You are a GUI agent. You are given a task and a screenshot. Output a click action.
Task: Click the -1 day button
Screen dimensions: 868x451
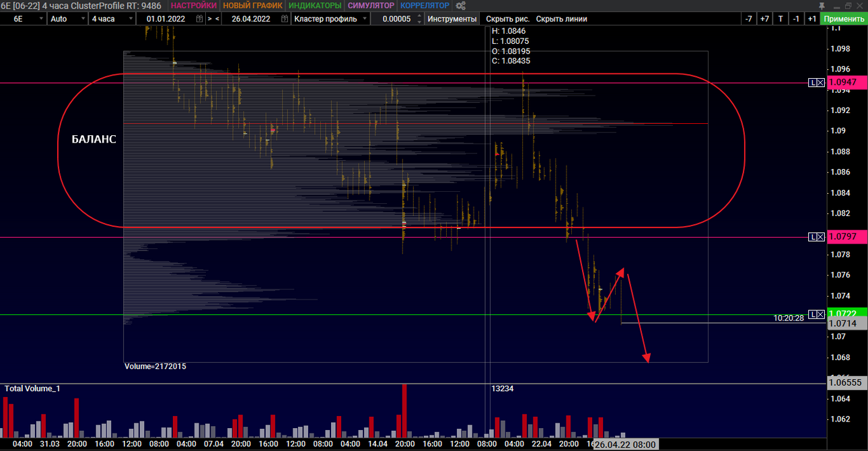click(796, 19)
